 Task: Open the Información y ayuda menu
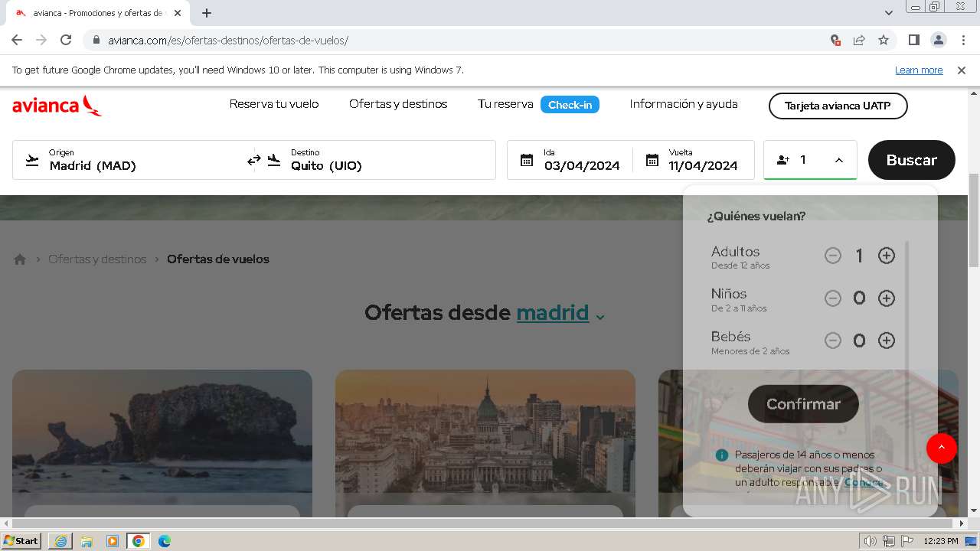point(684,104)
